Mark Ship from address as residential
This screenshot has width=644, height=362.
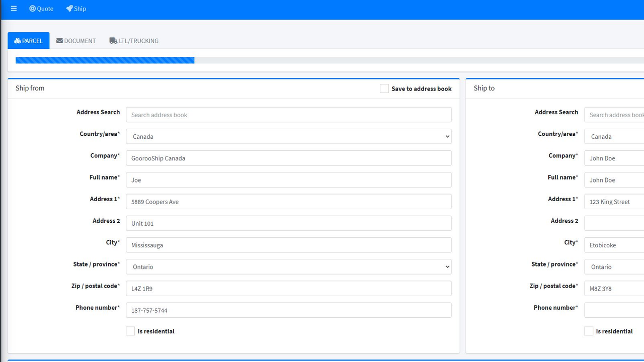(130, 331)
